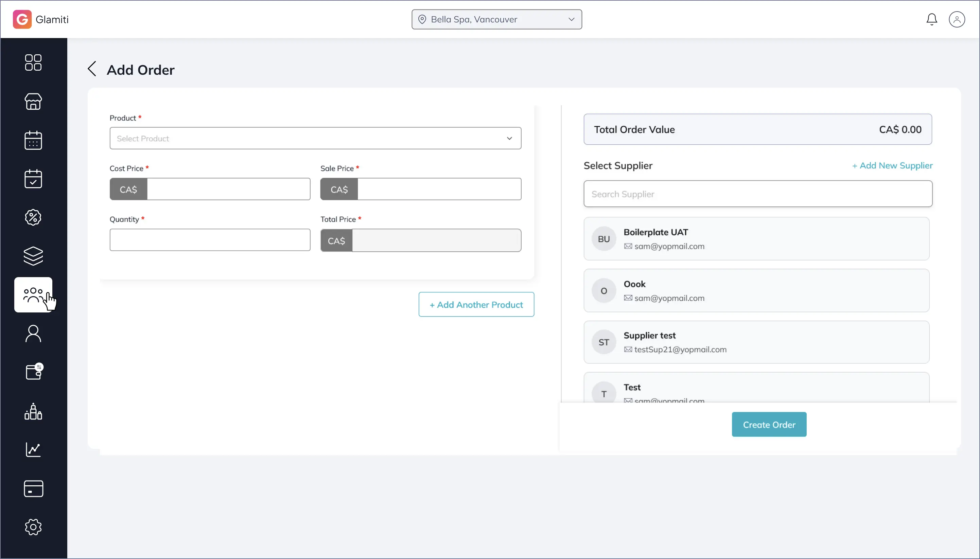Open the wallet transactions icon in sidebar
The image size is (980, 559).
coord(34,372)
